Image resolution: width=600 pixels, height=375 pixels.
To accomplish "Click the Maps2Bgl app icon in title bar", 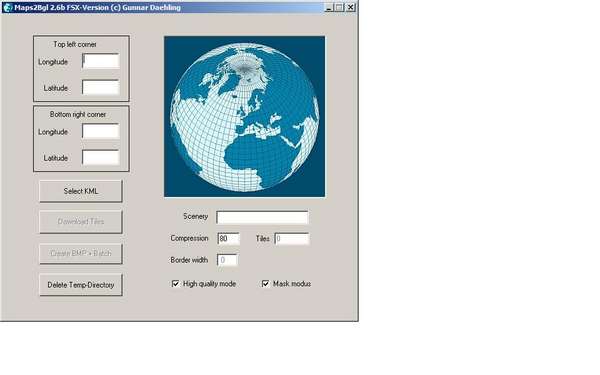I will (7, 7).
